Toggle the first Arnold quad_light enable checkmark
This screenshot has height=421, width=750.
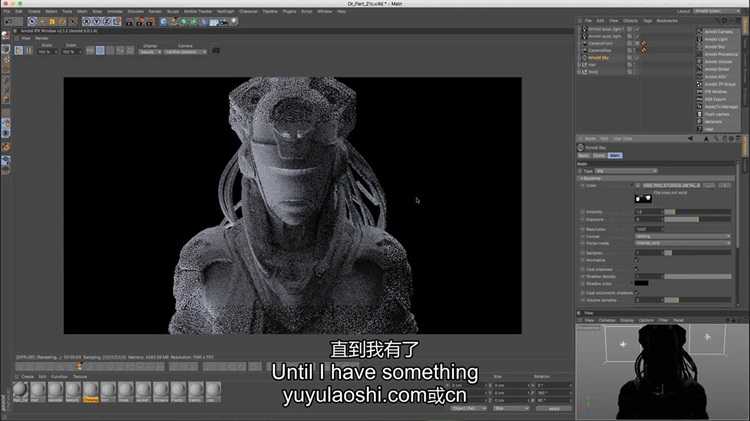coord(637,29)
